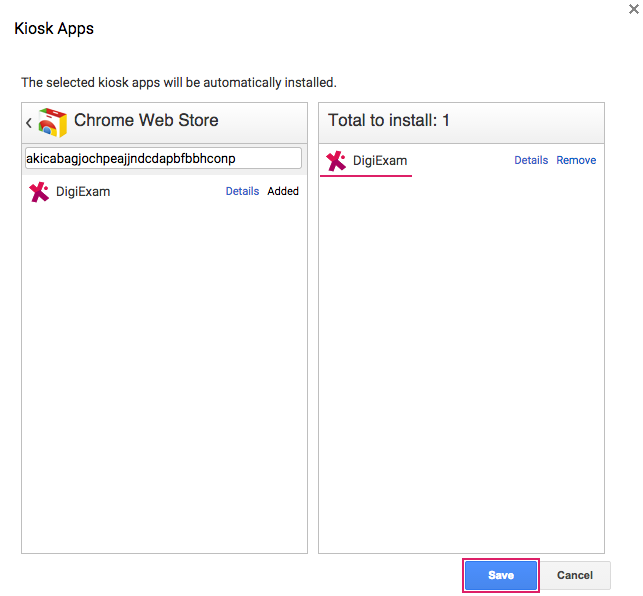The height and width of the screenshot is (596, 643).
Task: Save the kiosk apps selection
Action: pos(501,575)
